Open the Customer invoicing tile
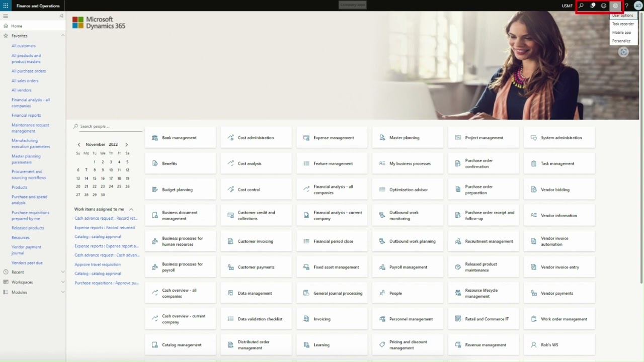Screen dimensions: 644x362 click(256, 241)
